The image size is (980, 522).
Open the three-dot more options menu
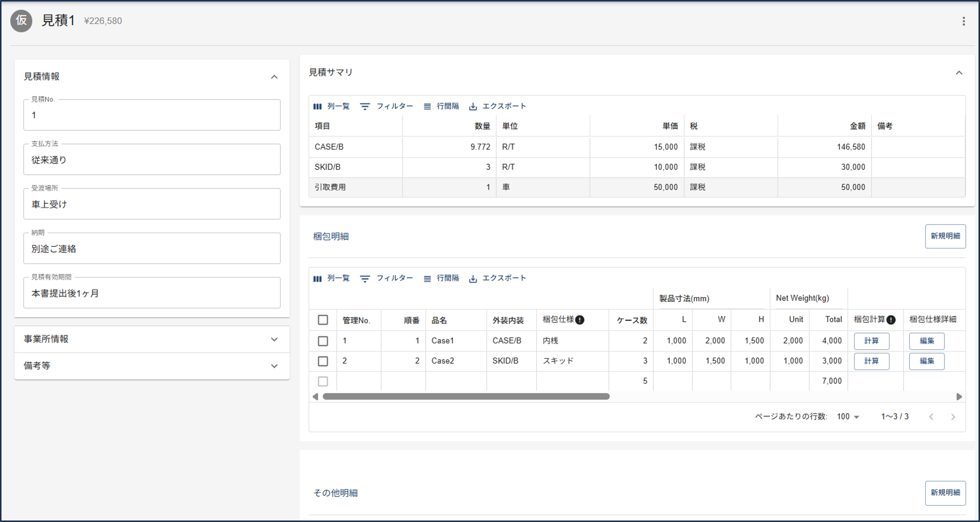coord(963,21)
